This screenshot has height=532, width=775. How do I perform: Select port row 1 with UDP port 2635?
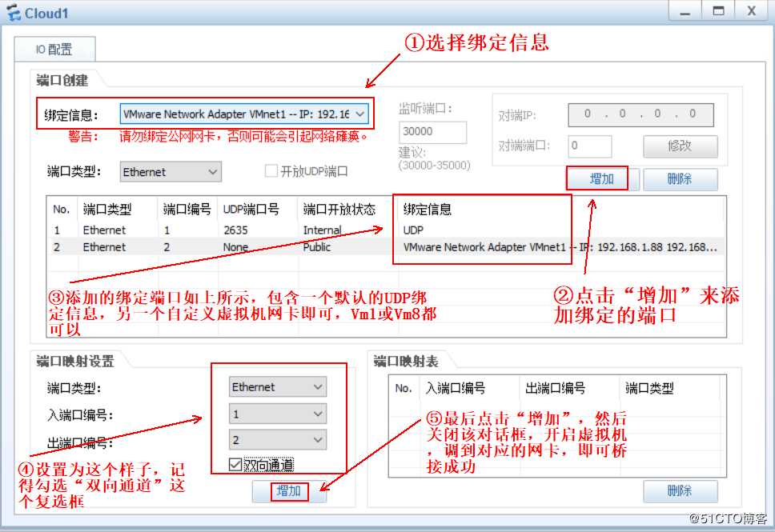click(386, 230)
